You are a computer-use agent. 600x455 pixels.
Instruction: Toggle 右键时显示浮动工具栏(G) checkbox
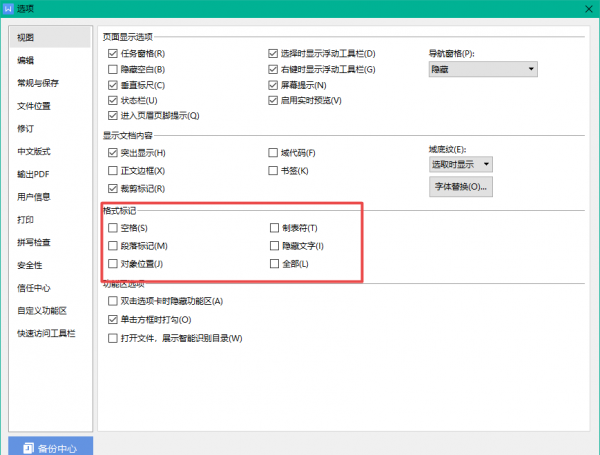click(x=273, y=69)
